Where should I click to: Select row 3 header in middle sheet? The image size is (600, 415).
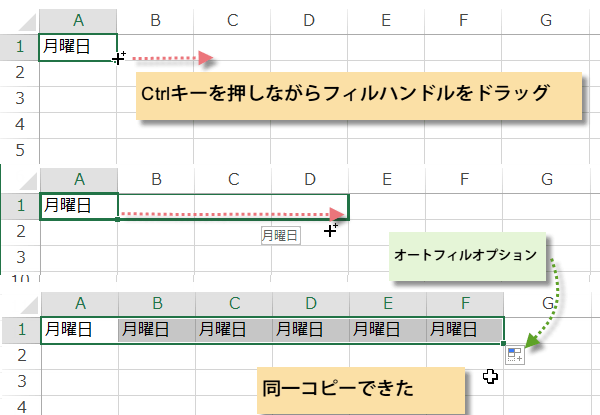[19, 257]
